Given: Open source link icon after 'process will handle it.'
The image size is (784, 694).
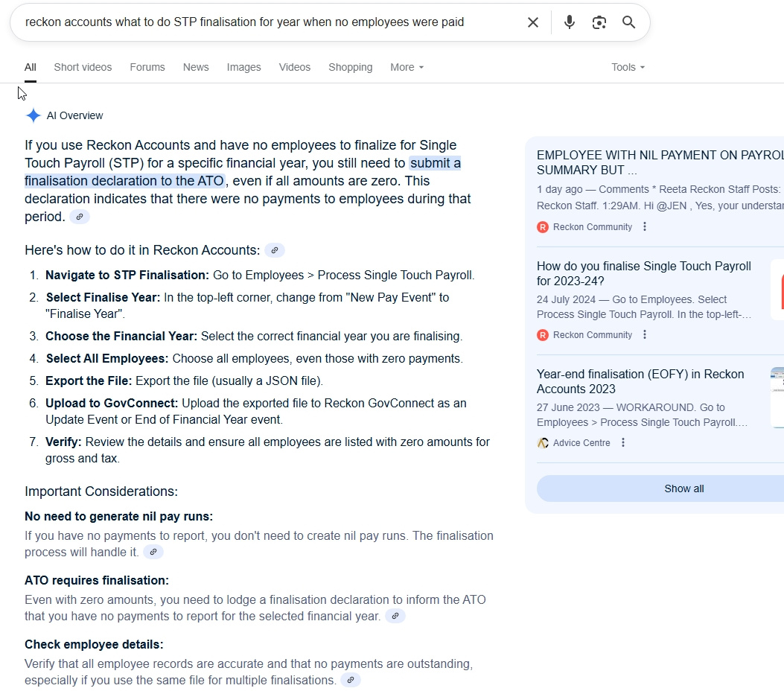Looking at the screenshot, I should pos(153,552).
